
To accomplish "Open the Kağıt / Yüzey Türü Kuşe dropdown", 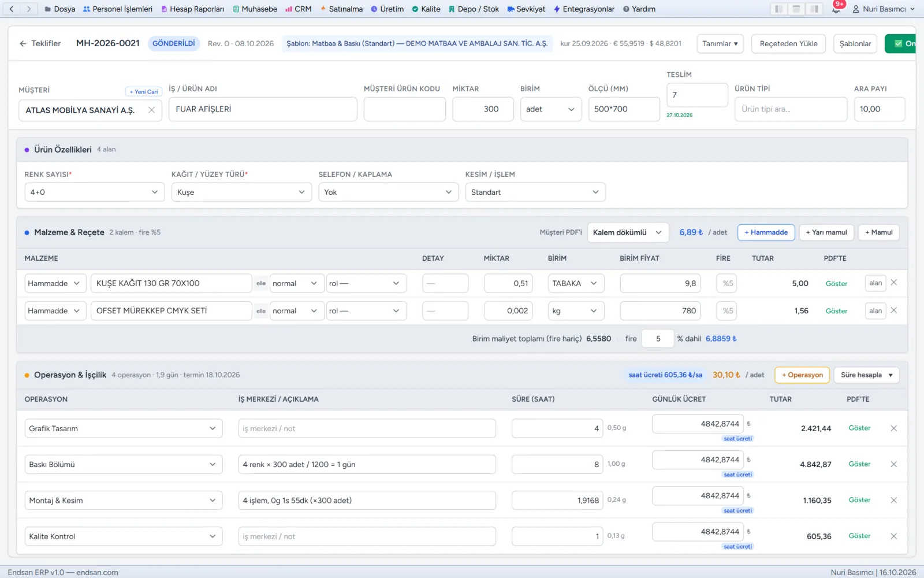I will (x=241, y=192).
